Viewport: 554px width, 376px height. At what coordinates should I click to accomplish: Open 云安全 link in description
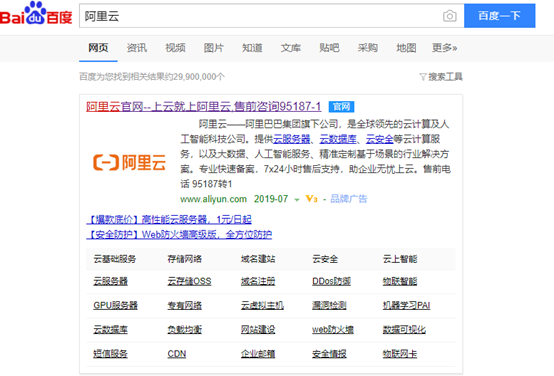point(379,139)
